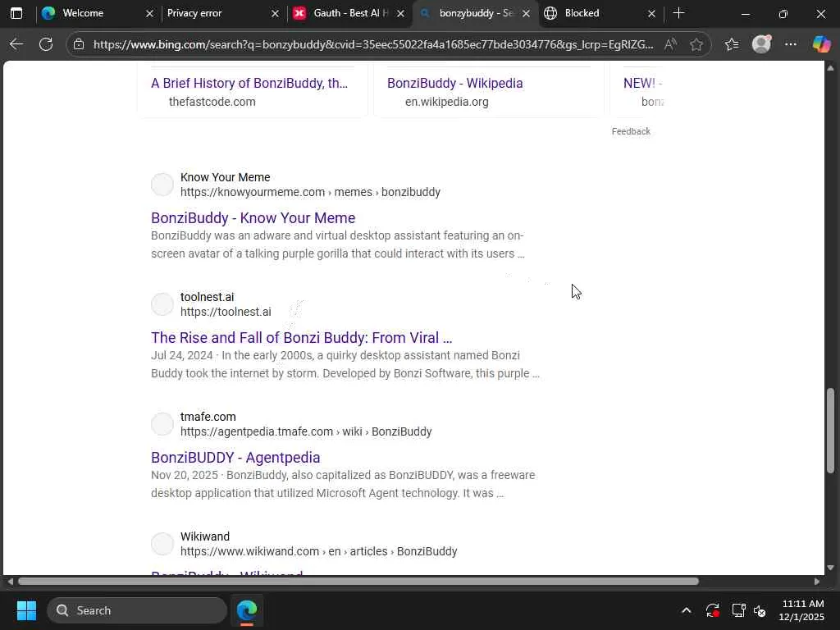Image resolution: width=840 pixels, height=630 pixels.
Task: Click the https://toolnest.ai URL text
Action: point(226,312)
